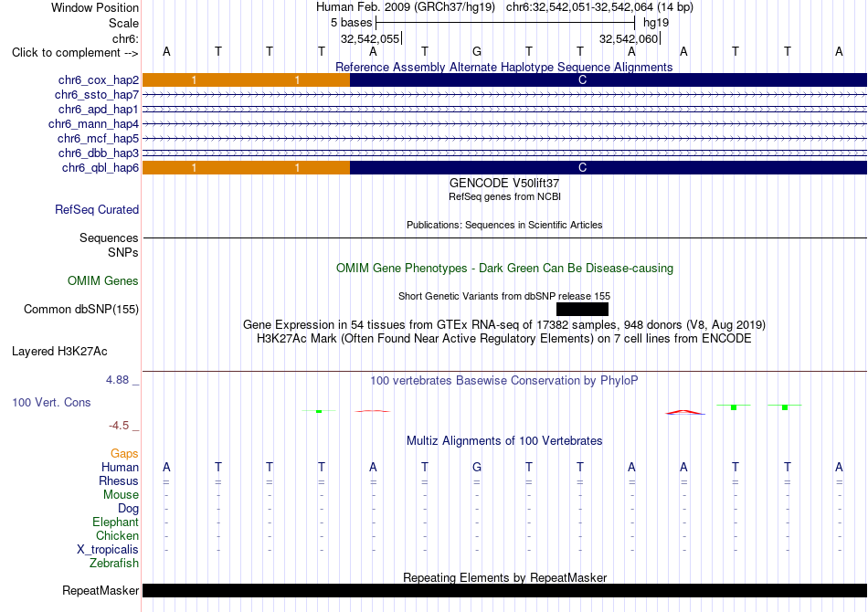
Task: Click the orange block in the chr6_qbl_hap6 row
Action: tap(247, 167)
